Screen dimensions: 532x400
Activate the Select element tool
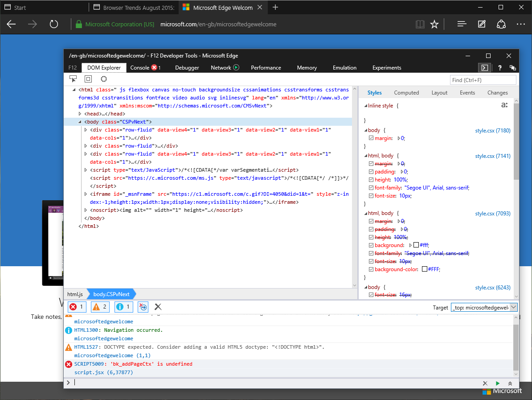click(x=73, y=79)
